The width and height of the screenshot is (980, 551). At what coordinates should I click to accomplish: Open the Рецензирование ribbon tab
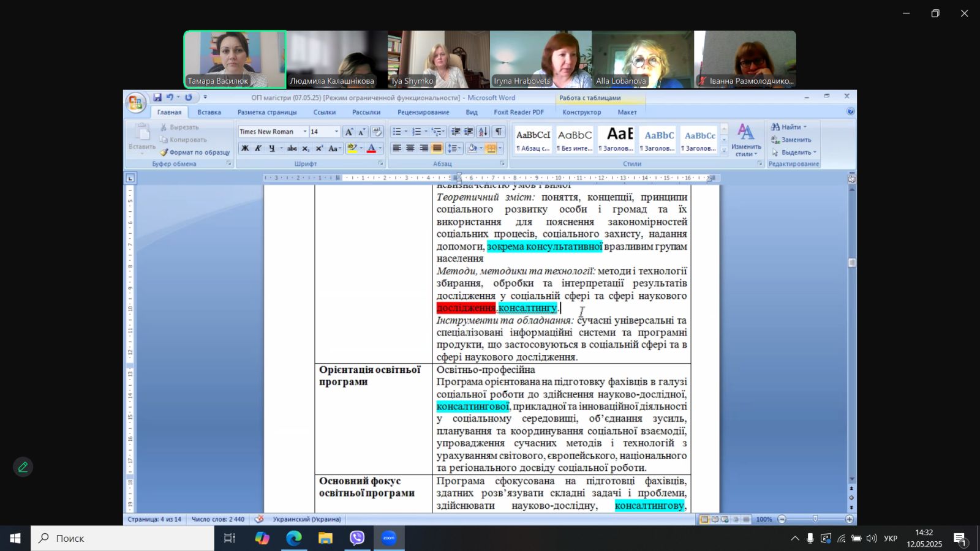click(x=423, y=112)
